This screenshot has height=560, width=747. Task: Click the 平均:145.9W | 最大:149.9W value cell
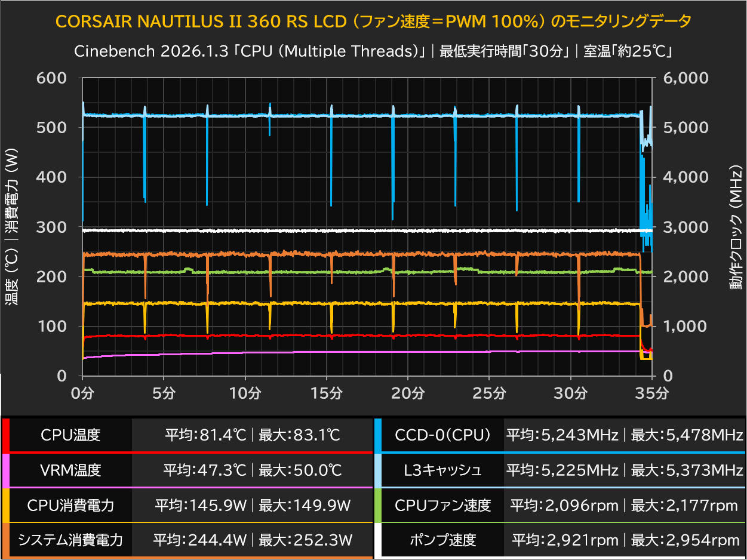tap(253, 506)
